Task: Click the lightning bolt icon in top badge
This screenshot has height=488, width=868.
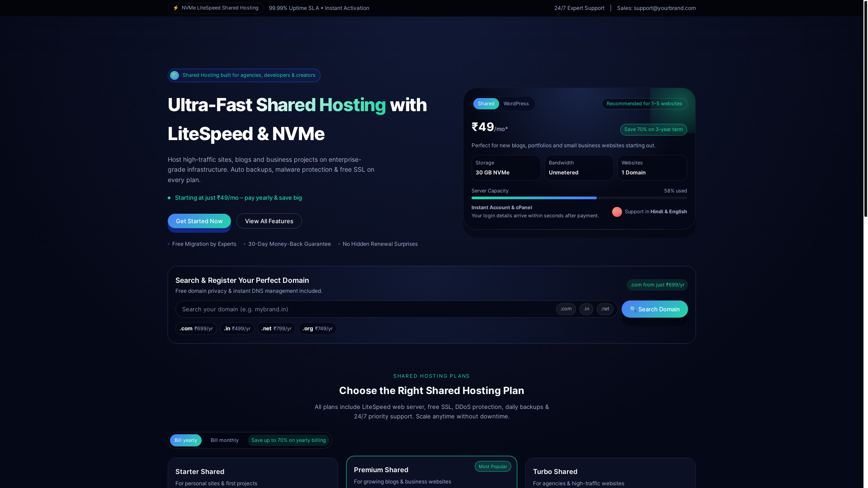Action: [176, 8]
